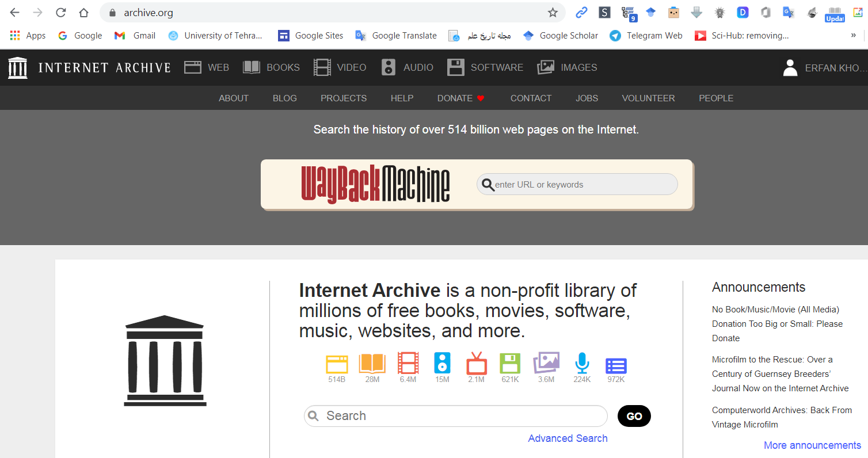This screenshot has height=458, width=868.
Task: Open the CONTACT link
Action: click(x=531, y=98)
